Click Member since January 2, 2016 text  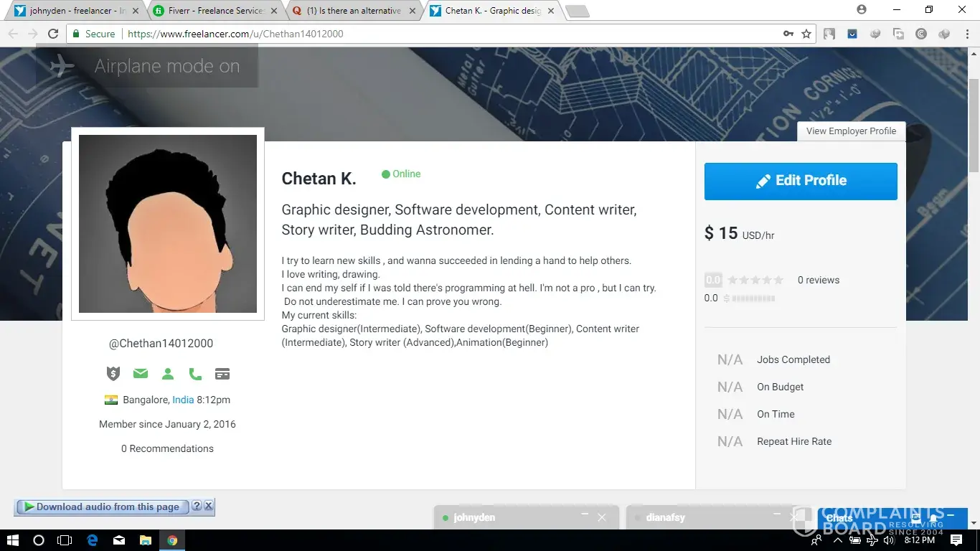click(x=167, y=424)
